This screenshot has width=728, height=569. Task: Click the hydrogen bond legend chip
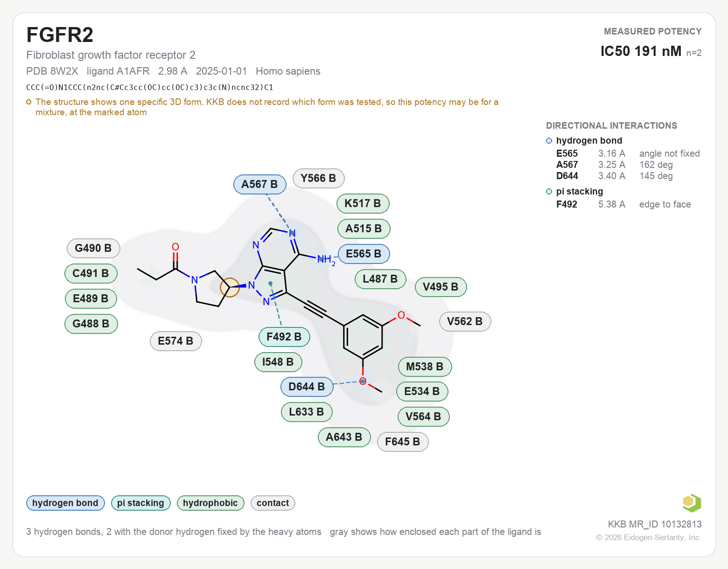point(65,503)
